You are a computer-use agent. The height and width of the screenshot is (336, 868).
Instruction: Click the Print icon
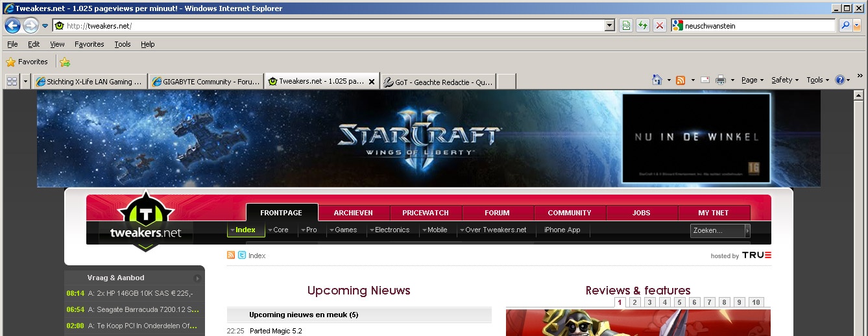coord(720,80)
